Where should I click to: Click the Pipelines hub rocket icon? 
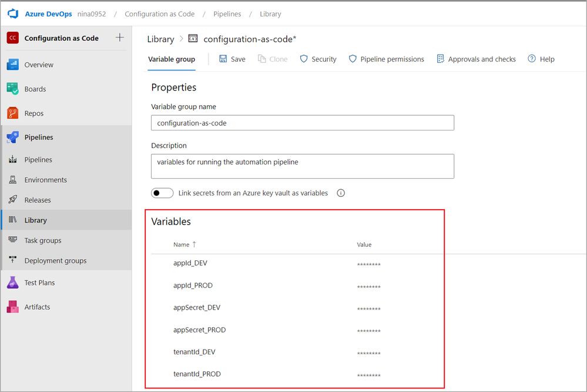click(13, 137)
